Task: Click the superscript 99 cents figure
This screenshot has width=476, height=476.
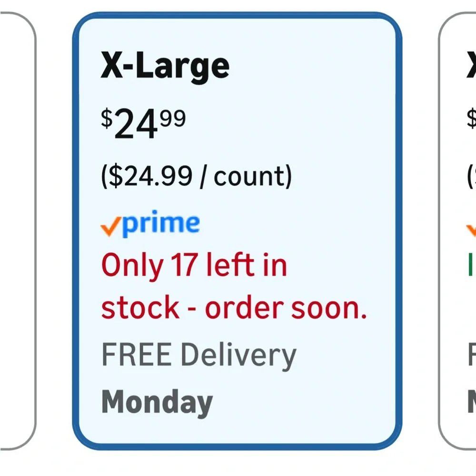Action: [173, 119]
